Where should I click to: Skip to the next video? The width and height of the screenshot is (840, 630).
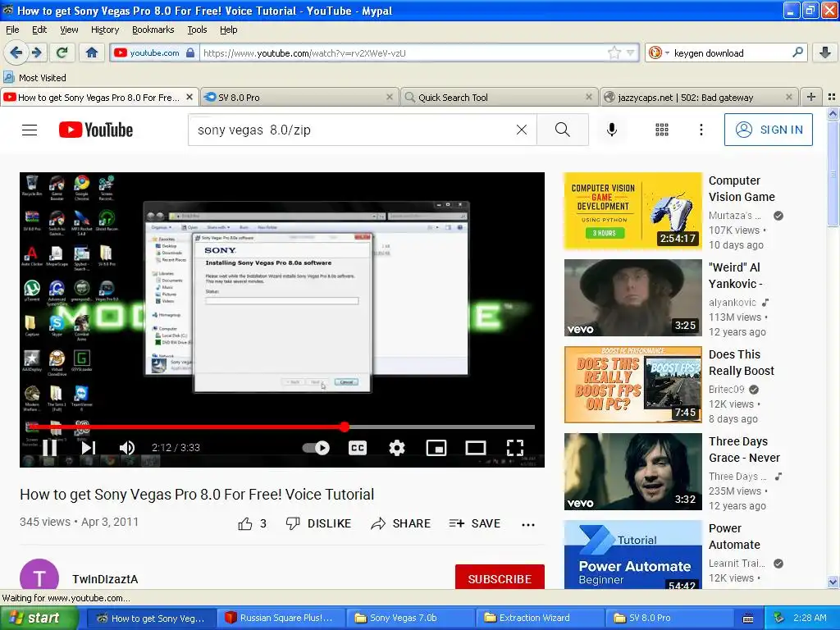(x=89, y=448)
